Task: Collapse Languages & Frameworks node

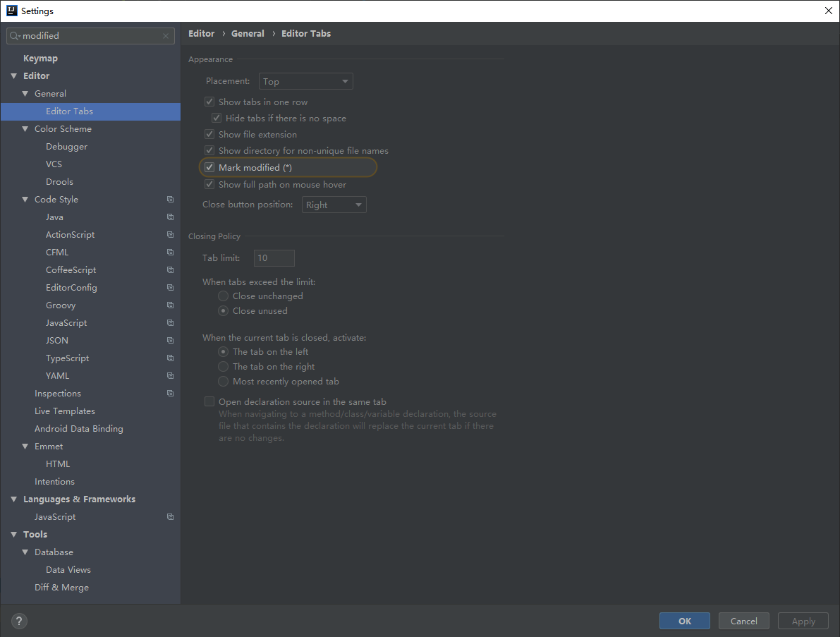Action: tap(14, 499)
